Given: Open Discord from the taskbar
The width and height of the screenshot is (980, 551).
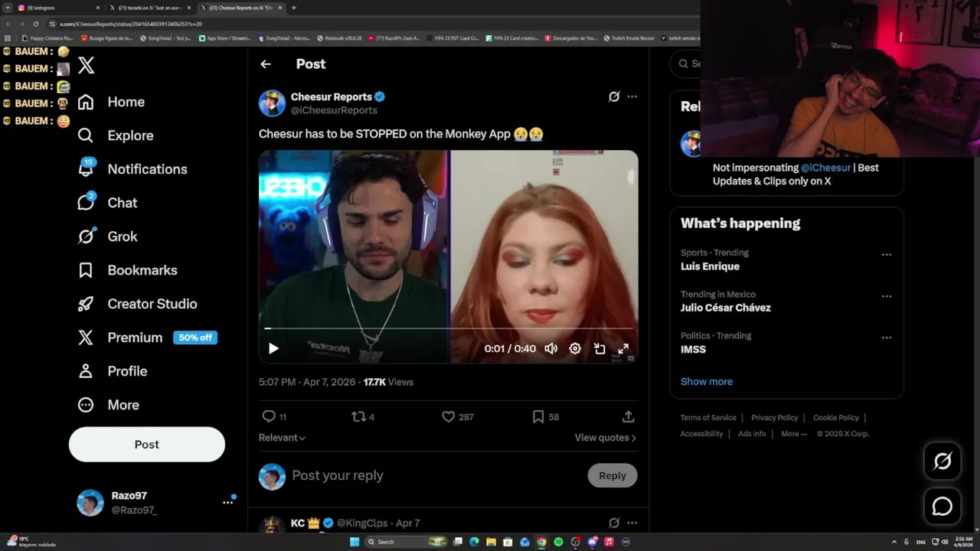Looking at the screenshot, I should [x=592, y=542].
